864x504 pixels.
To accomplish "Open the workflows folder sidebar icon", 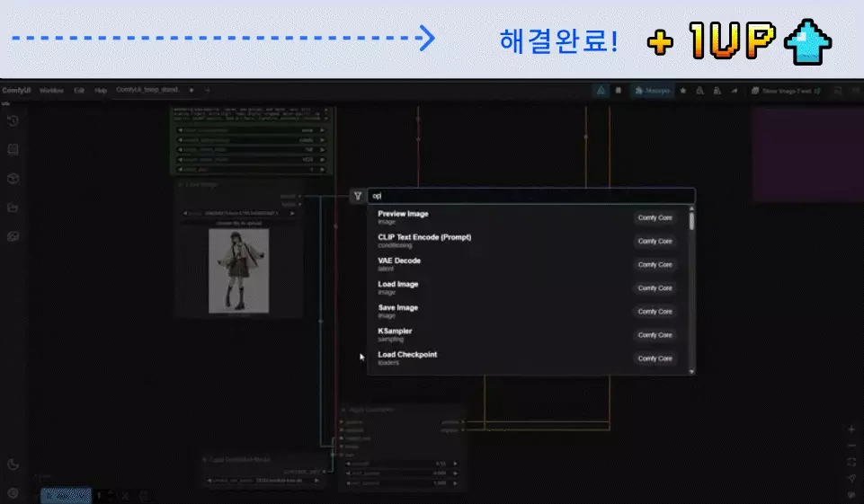I will [x=13, y=208].
